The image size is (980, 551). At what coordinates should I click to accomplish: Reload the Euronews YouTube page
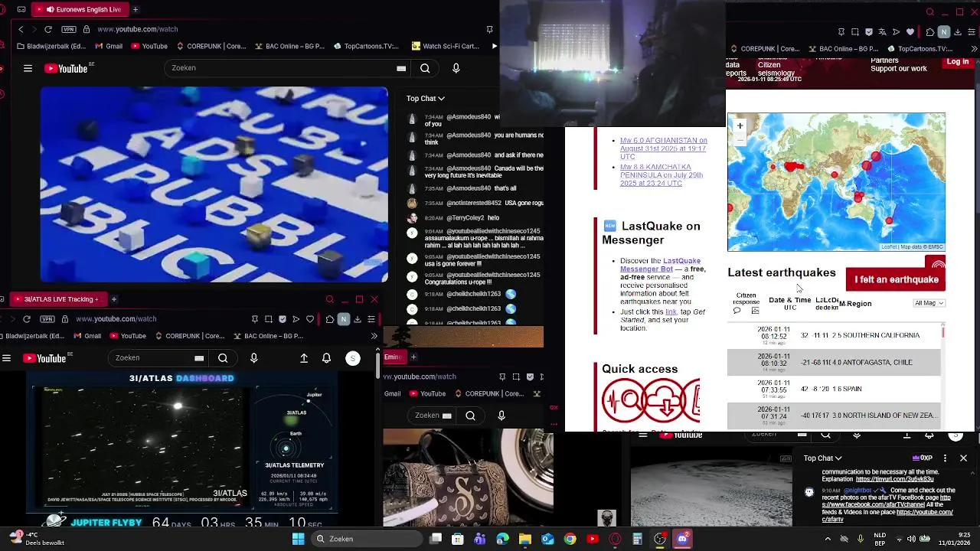tap(48, 29)
